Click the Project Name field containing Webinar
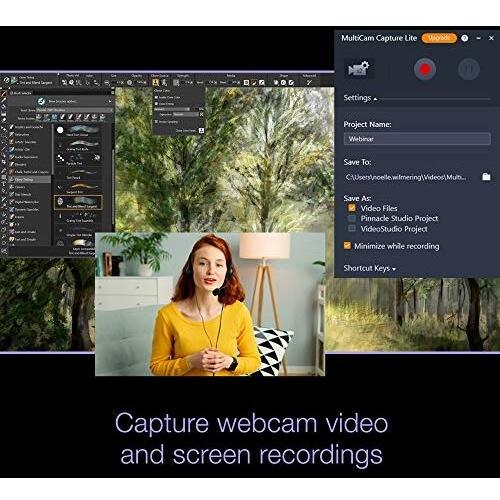Viewport: 500px width, 500px height. [x=417, y=139]
